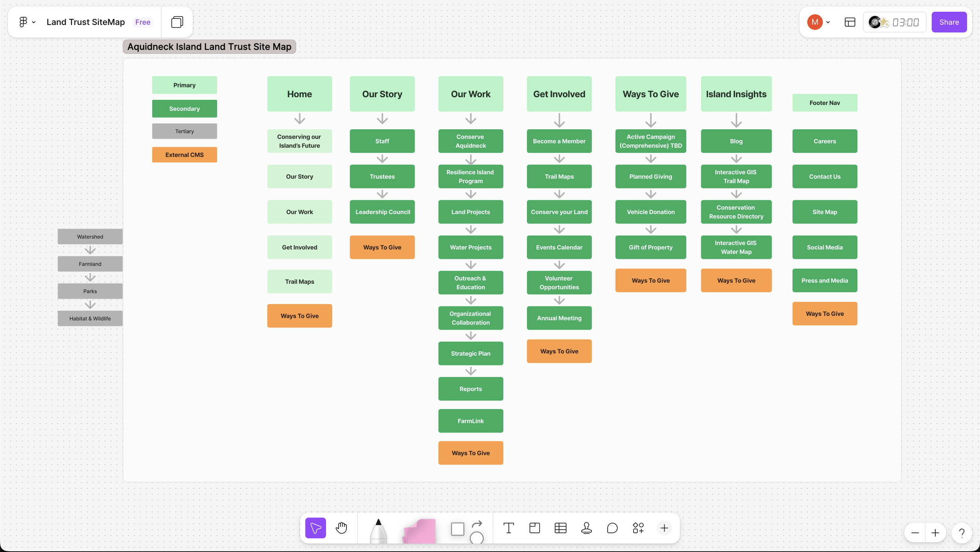Select the gray Watershed node
This screenshot has width=980, height=552.
[x=90, y=237]
